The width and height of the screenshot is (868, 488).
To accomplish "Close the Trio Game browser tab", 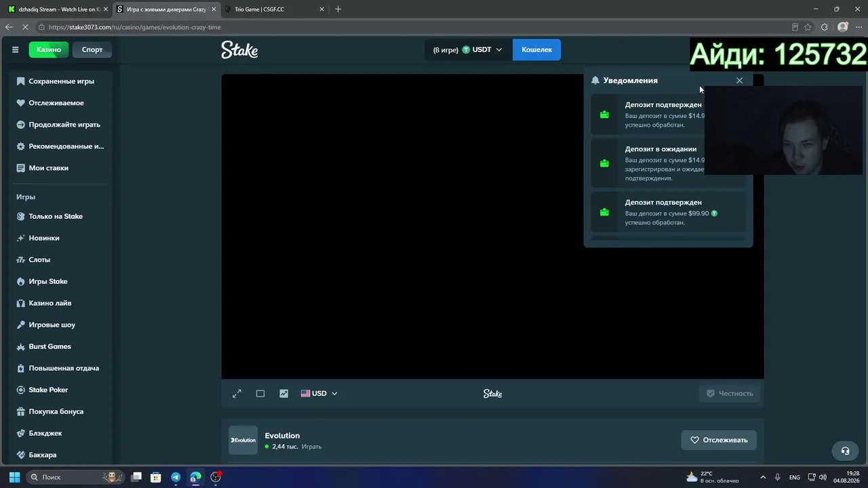I will pyautogui.click(x=322, y=9).
